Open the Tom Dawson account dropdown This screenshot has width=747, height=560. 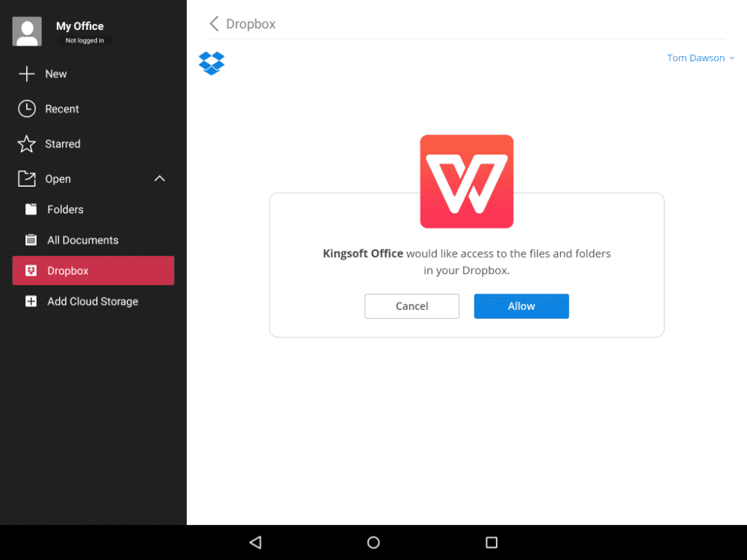pyautogui.click(x=701, y=58)
